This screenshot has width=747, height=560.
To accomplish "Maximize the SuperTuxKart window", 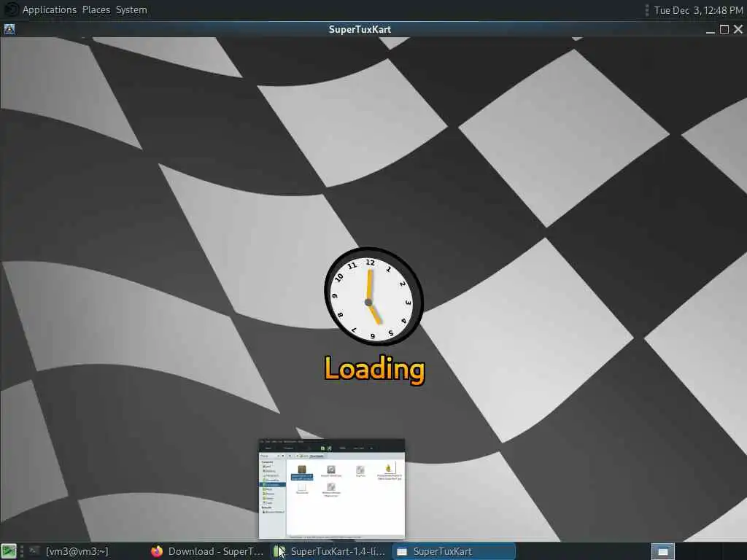I will click(x=724, y=29).
